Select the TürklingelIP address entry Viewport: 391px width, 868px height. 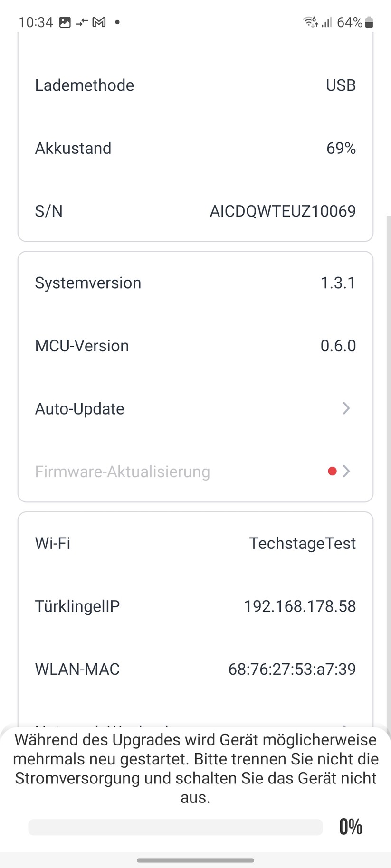pos(195,605)
